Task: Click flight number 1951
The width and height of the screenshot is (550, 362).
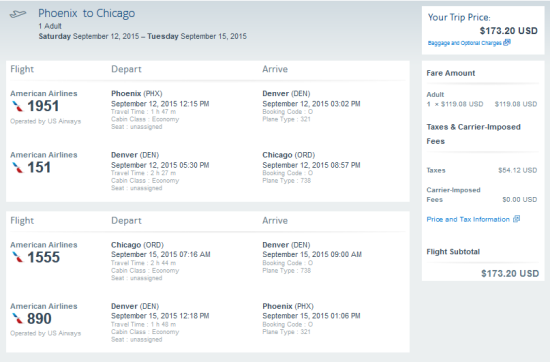Action: point(43,106)
